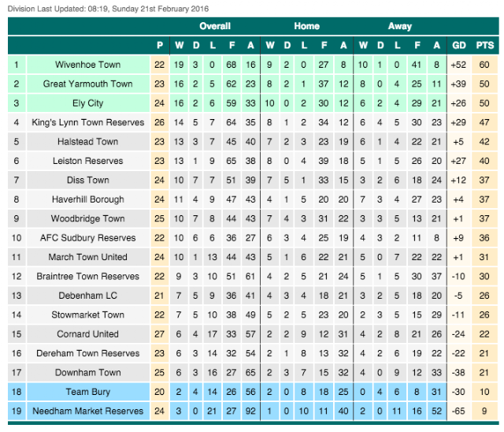The height and width of the screenshot is (432, 504).
Task: Select Team Bury in the relegation zone
Action: [87, 392]
